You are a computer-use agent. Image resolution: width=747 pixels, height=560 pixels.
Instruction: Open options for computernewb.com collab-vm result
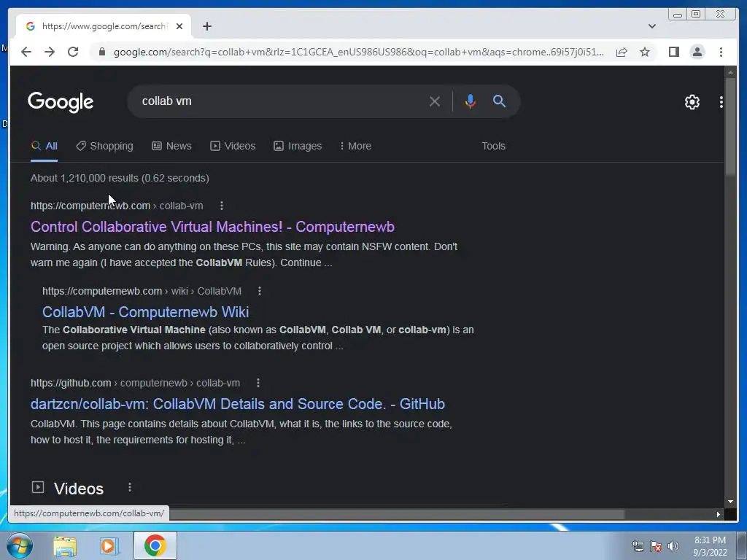(222, 206)
